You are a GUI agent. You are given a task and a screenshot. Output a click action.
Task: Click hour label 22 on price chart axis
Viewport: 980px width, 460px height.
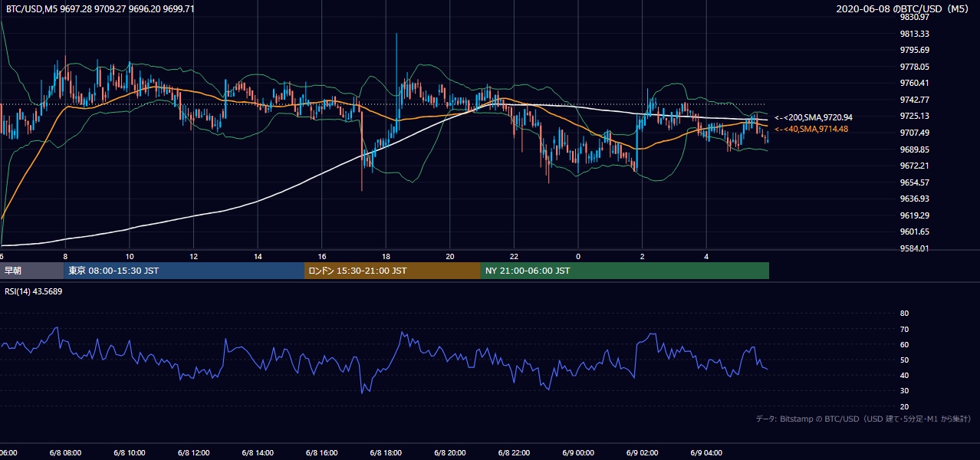515,256
